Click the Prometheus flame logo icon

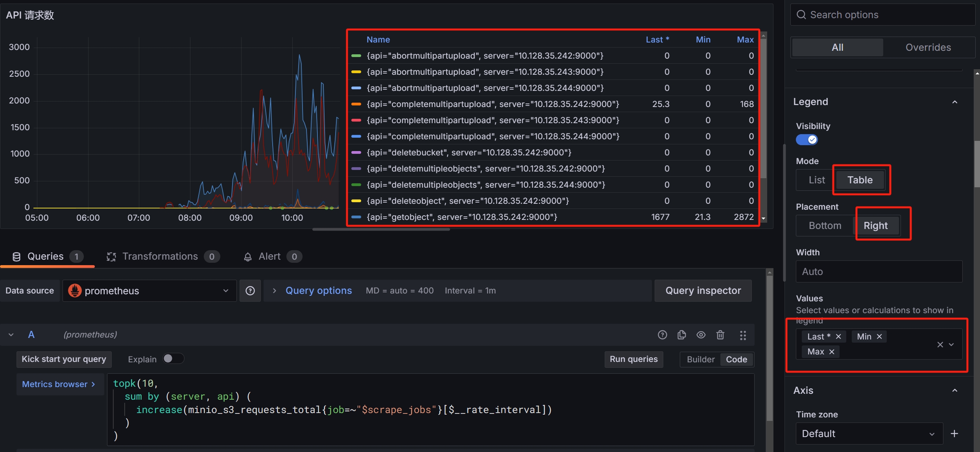[x=75, y=291]
